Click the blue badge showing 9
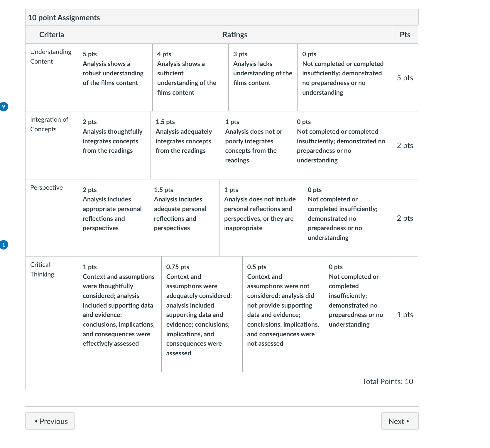 pyautogui.click(x=4, y=107)
